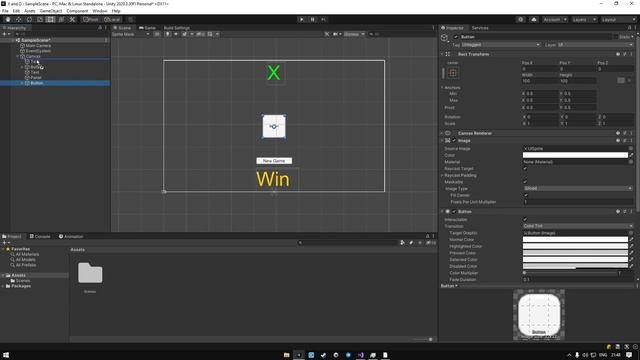Open the Window menu
640x360 pixels.
pos(100,11)
